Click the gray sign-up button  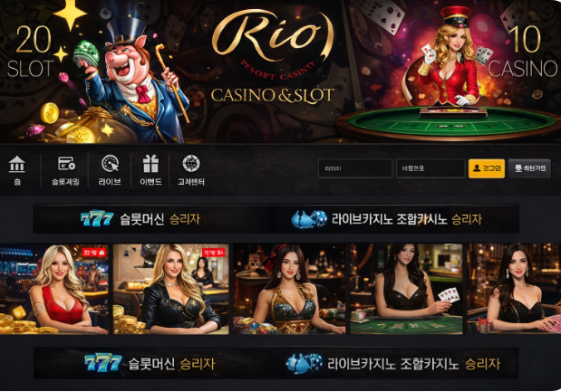(x=529, y=168)
